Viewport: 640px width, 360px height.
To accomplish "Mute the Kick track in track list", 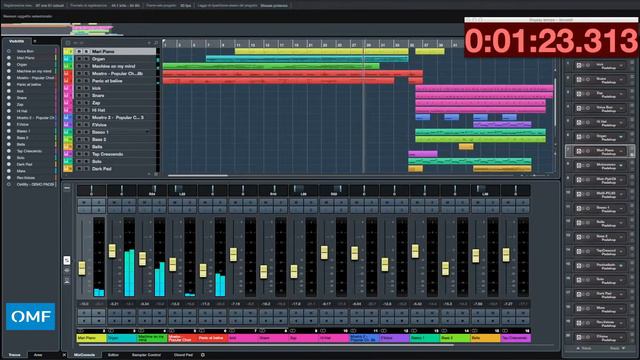I will 80,88.
